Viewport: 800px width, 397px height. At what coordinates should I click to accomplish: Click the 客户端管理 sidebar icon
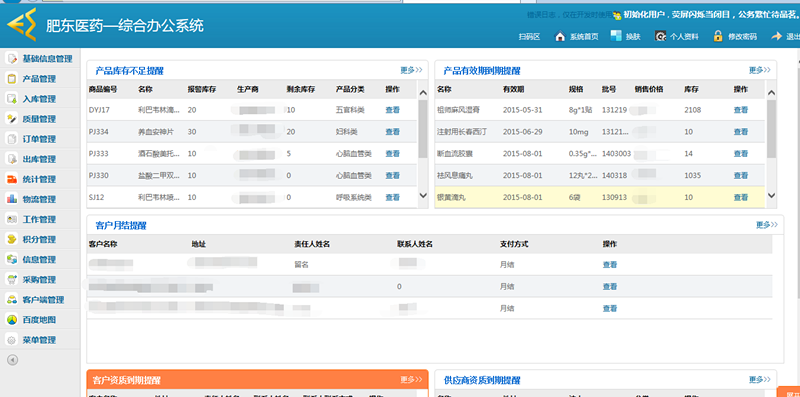click(x=11, y=300)
